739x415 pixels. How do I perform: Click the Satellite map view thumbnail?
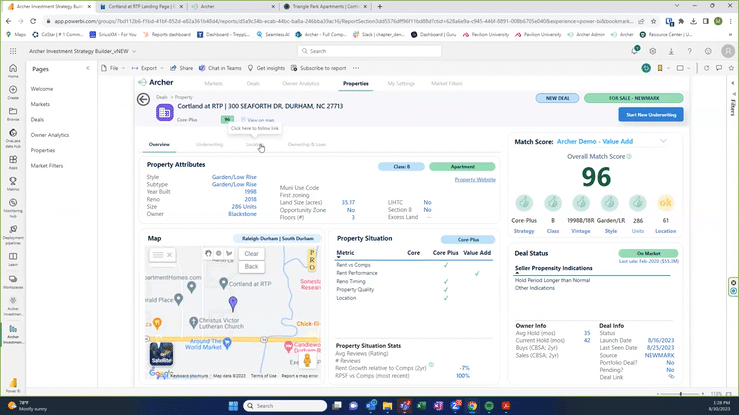pyautogui.click(x=161, y=354)
